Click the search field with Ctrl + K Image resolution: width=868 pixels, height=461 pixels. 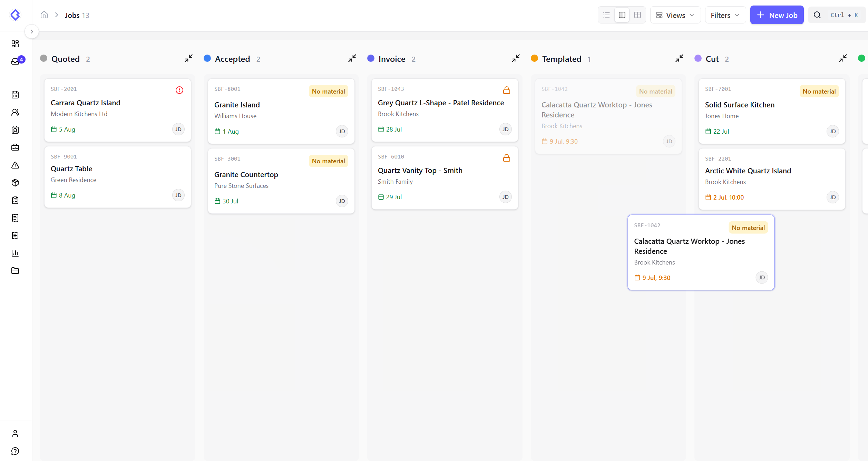pyautogui.click(x=837, y=15)
